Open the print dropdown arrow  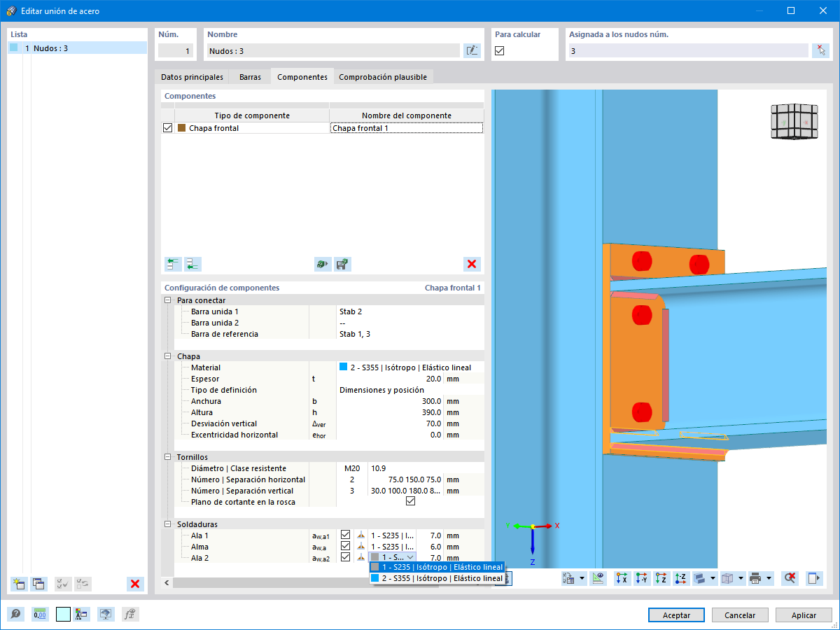click(x=769, y=578)
